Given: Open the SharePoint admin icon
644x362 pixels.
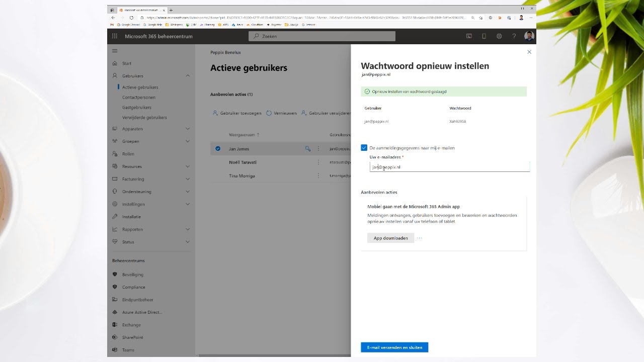Looking at the screenshot, I should pyautogui.click(x=115, y=337).
